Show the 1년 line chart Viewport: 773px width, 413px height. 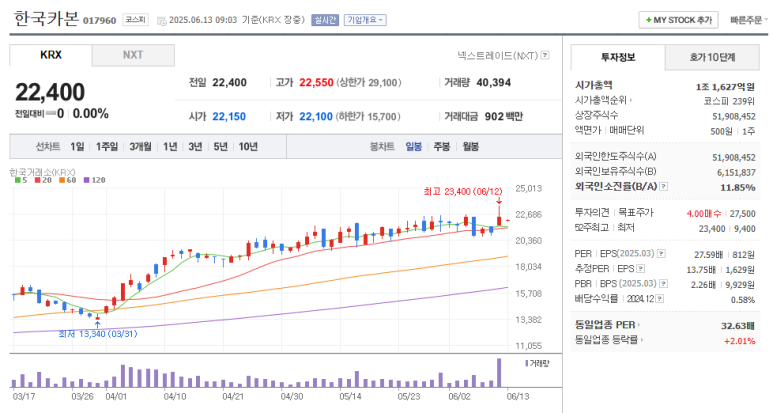click(x=170, y=146)
